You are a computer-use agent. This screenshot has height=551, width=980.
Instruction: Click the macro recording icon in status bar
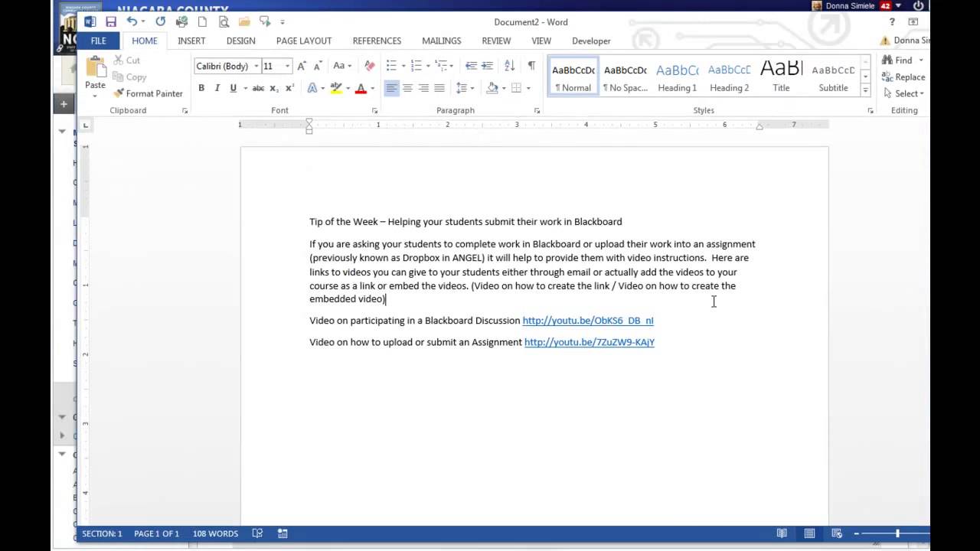point(283,533)
